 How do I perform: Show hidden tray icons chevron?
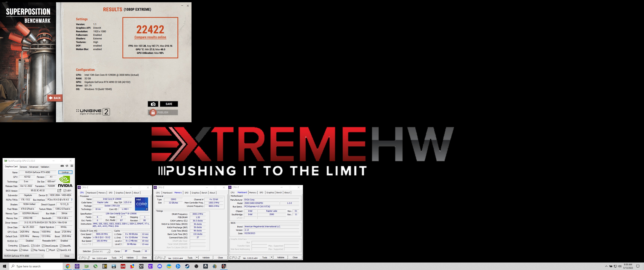606,266
